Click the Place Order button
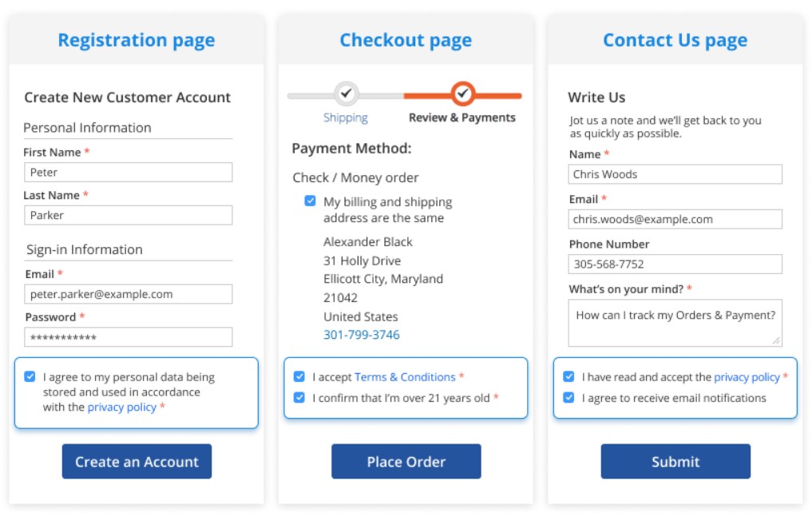Image resolution: width=812 pixels, height=513 pixels. pyautogui.click(x=406, y=461)
